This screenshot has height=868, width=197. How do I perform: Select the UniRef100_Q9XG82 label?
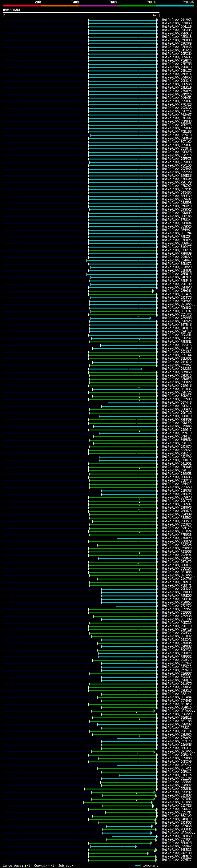click(x=176, y=352)
